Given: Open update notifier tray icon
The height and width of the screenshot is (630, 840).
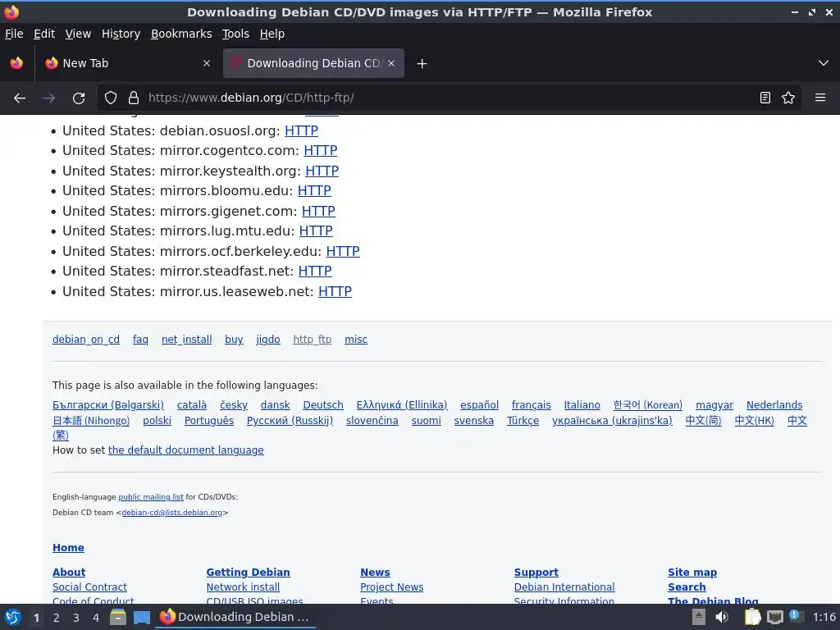Looking at the screenshot, I should (796, 616).
